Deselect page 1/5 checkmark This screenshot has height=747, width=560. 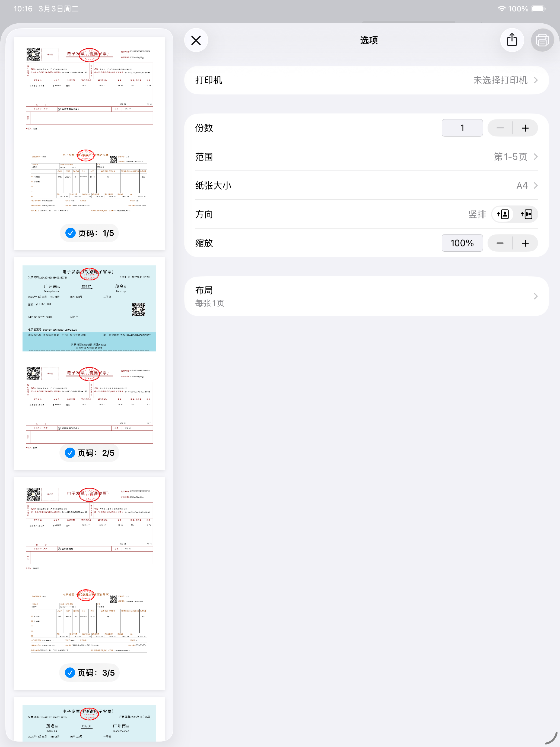click(x=70, y=233)
